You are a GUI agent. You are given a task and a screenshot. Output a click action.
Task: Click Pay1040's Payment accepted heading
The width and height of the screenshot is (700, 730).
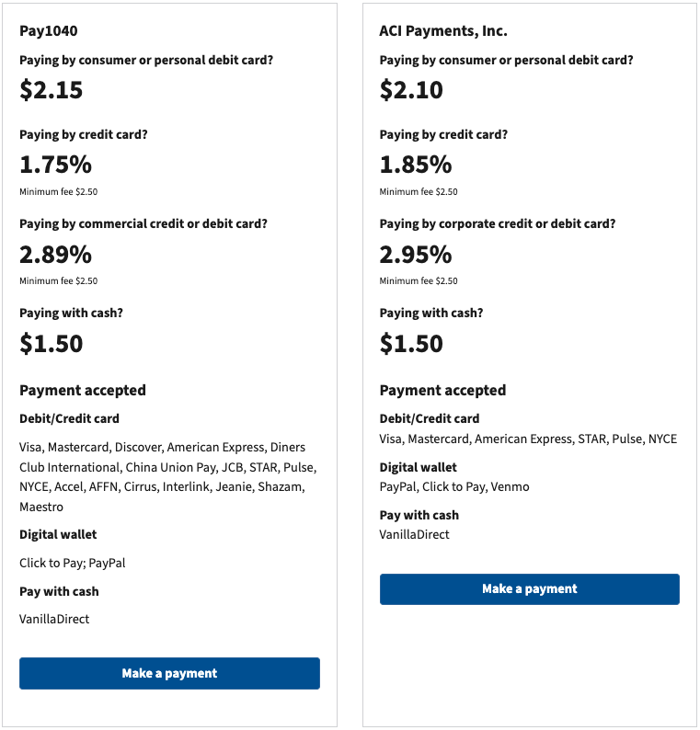83,390
